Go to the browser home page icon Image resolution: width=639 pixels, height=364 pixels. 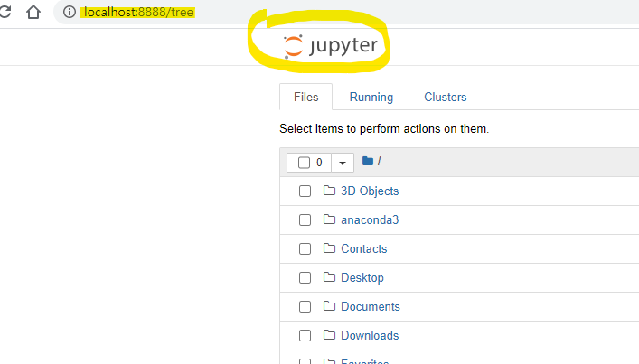pos(33,12)
